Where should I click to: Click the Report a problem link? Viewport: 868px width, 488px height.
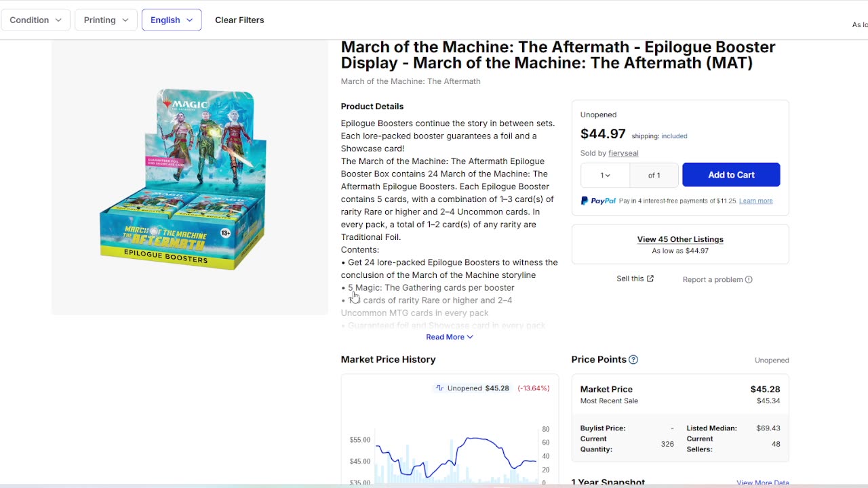712,280
